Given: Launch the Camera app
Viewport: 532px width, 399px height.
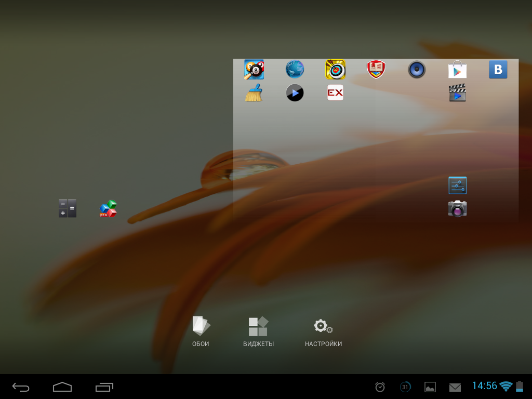Looking at the screenshot, I should tap(457, 209).
